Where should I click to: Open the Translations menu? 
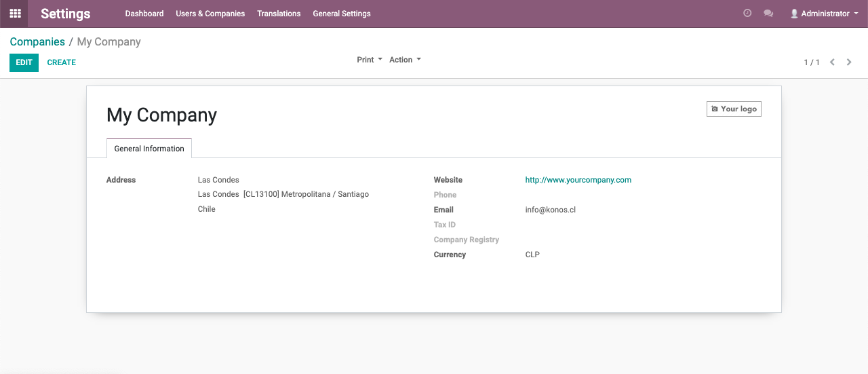click(279, 14)
